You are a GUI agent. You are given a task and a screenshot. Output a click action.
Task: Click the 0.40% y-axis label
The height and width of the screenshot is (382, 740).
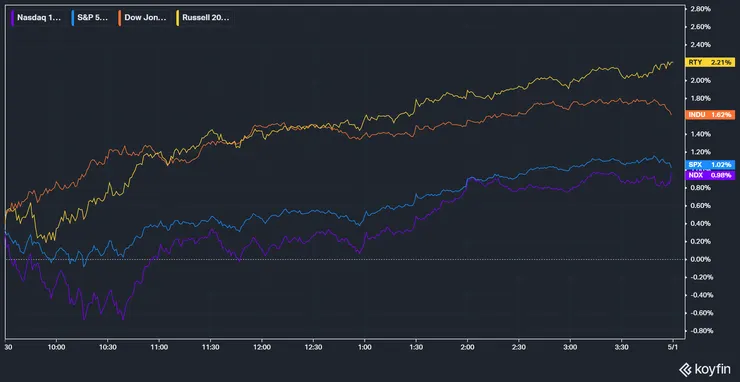(x=702, y=224)
